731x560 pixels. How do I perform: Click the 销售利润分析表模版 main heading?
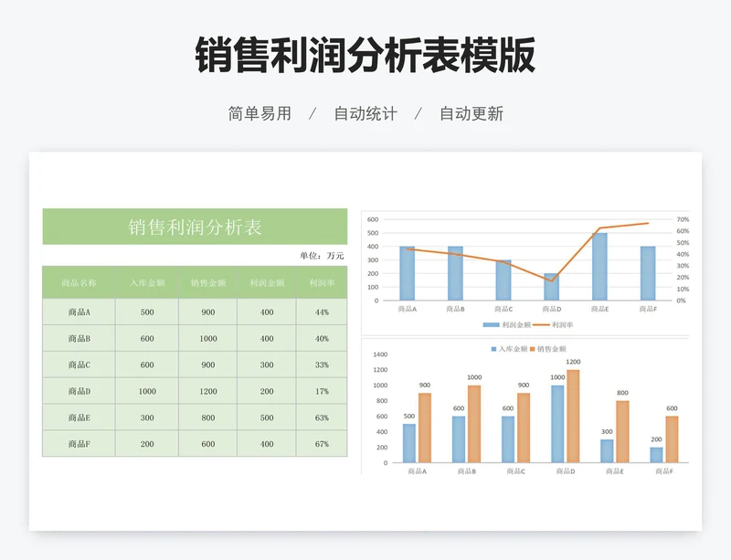365,56
